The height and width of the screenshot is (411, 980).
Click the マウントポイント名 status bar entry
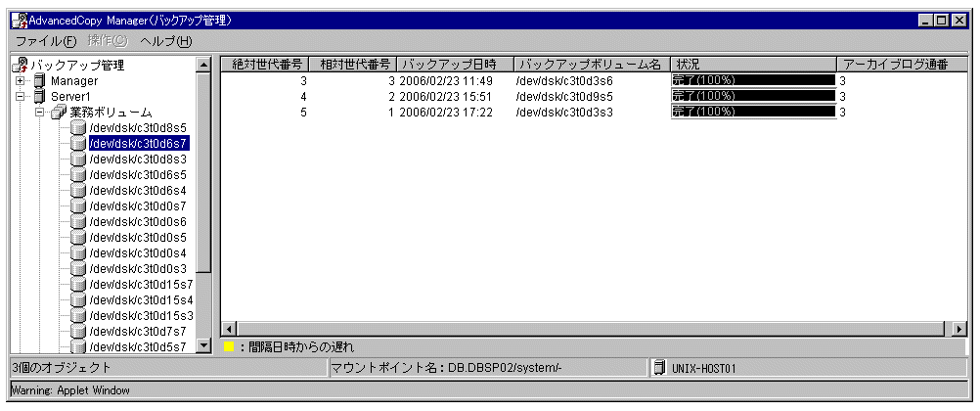click(448, 369)
